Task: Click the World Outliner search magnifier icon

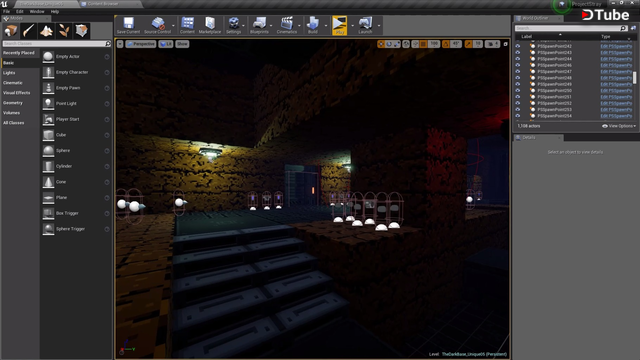Action: 623,28
